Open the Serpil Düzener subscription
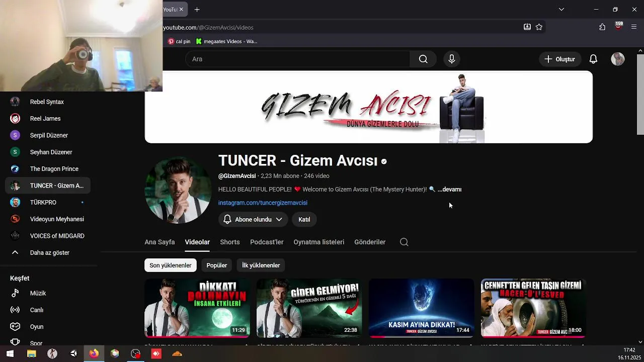Viewport: 644px width, 362px height. (48, 135)
